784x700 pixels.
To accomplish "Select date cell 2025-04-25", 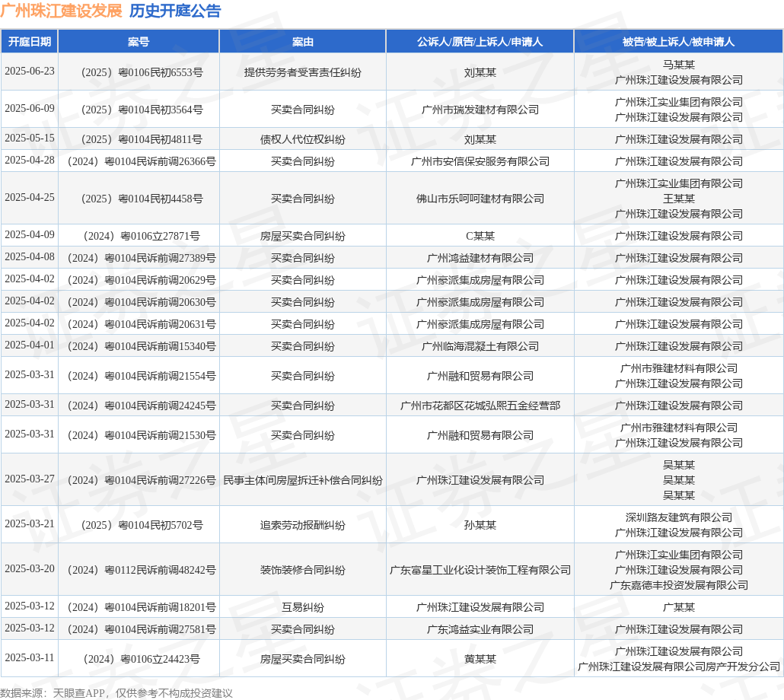I will 30,197.
